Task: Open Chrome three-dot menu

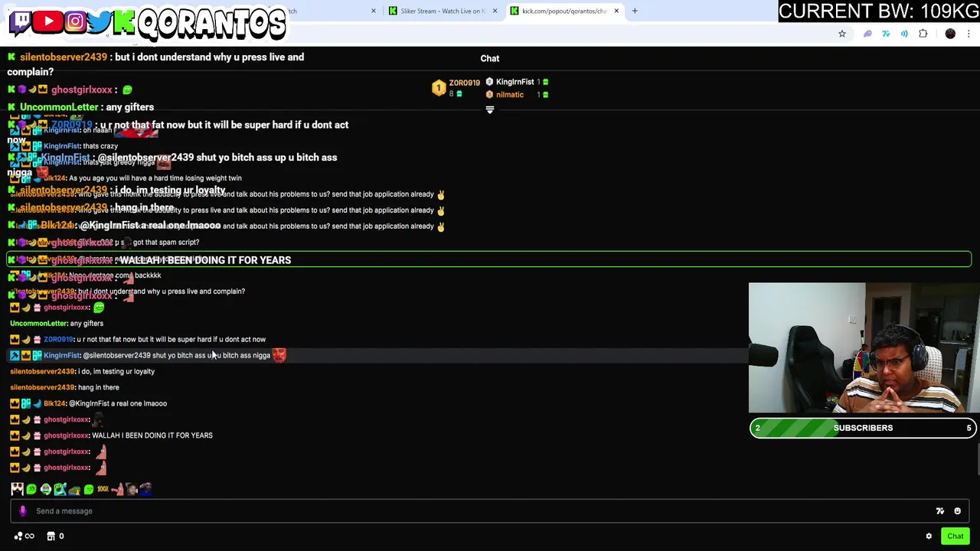Action: pos(969,34)
